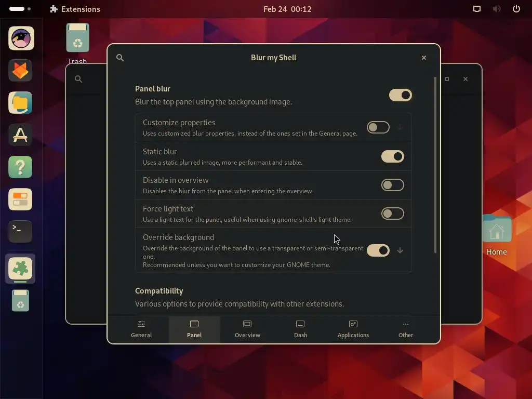Go to the Dash tab
The width and height of the screenshot is (532, 399).
pos(300,329)
